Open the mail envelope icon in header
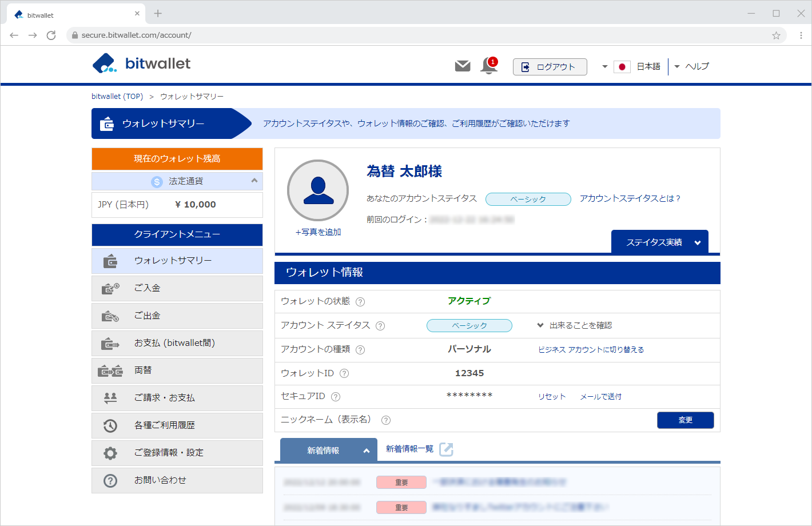 462,66
